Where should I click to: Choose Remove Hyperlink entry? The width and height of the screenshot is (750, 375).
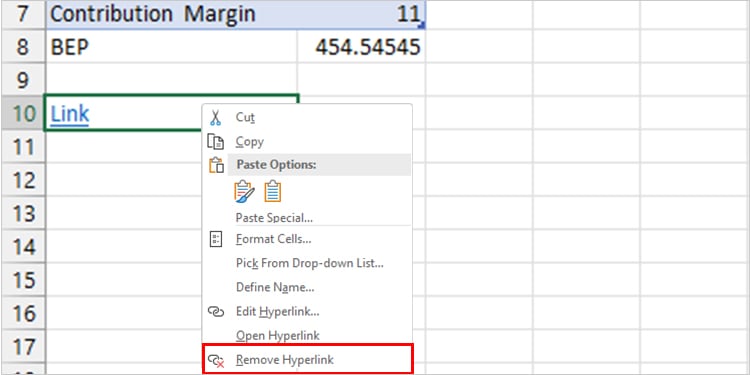[x=307, y=360]
